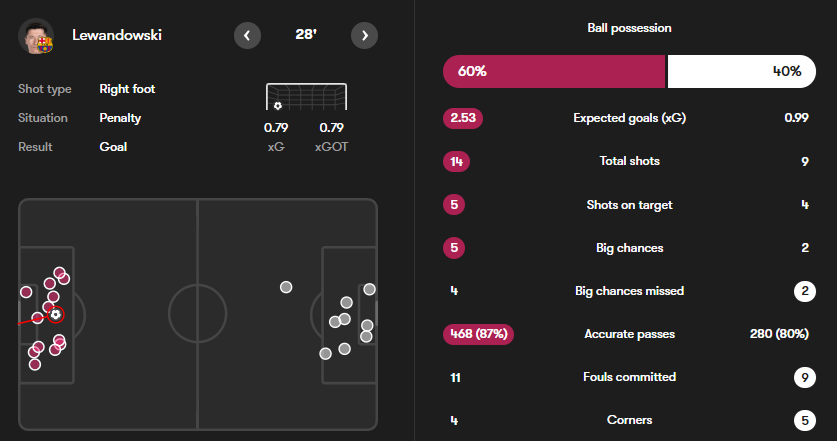Click the 60% possession bar segment

coord(554,72)
